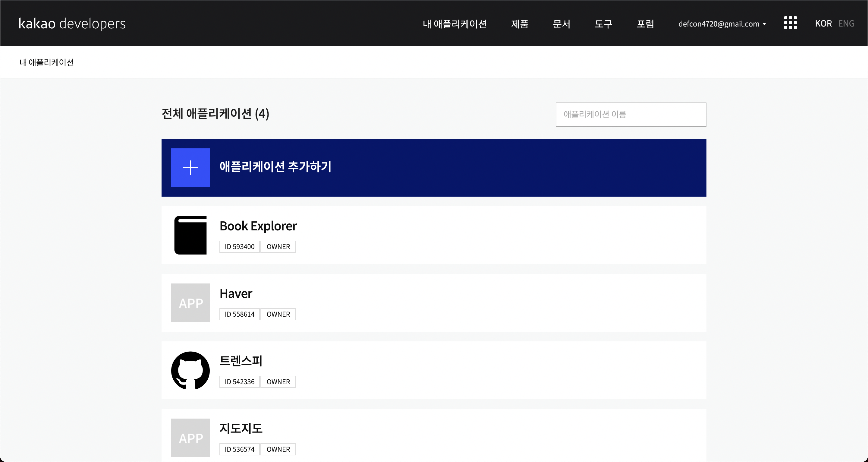Click the 애플리케이션 추가하기 button

[x=275, y=167]
